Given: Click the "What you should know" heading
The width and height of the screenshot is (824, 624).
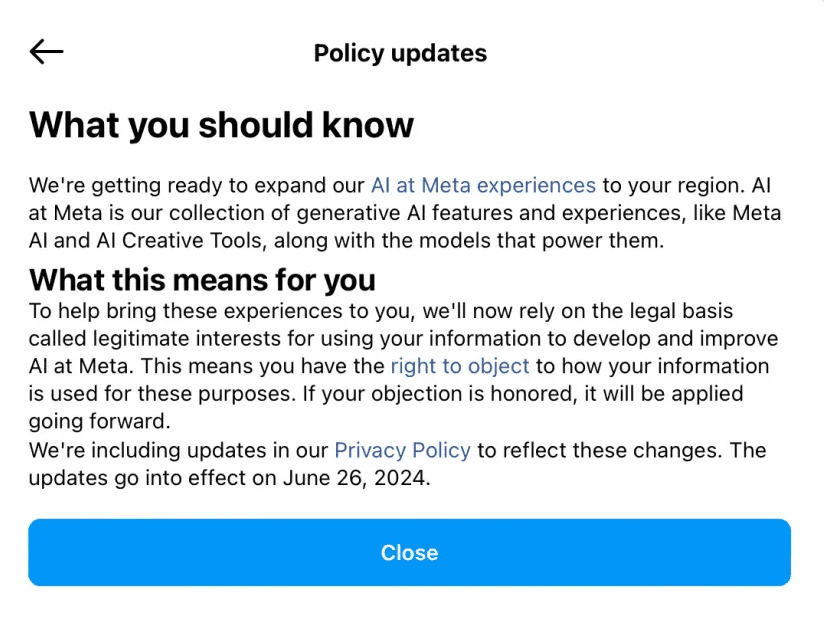Looking at the screenshot, I should tap(221, 125).
